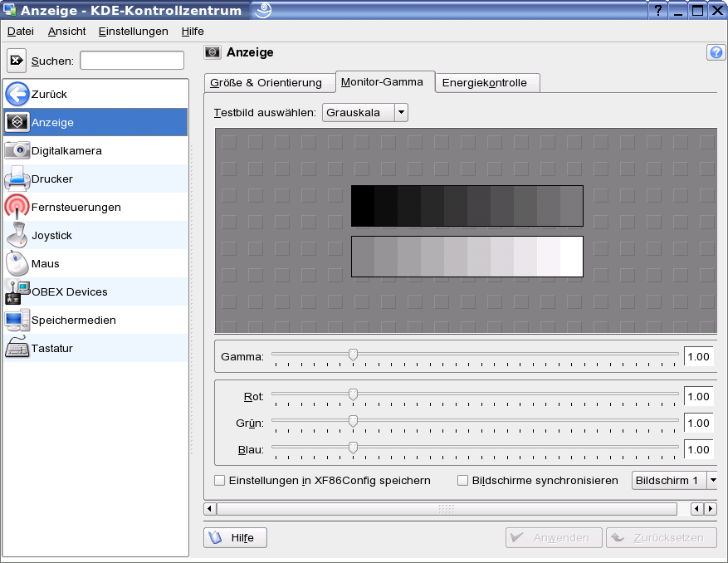Open the Speichermedien storage icon

[x=17, y=320]
